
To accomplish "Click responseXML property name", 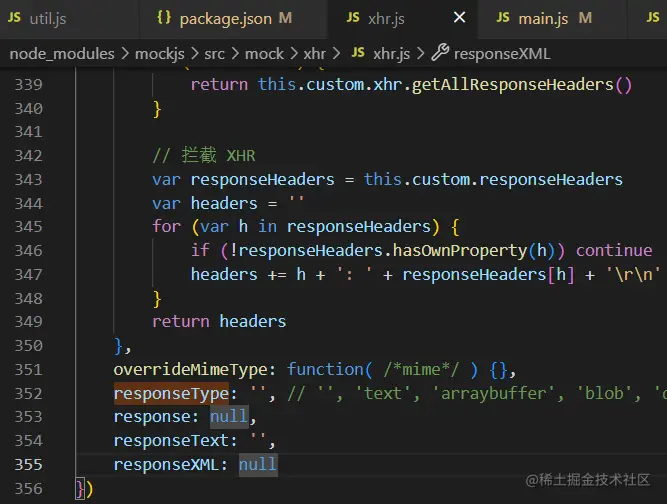I will 166,464.
